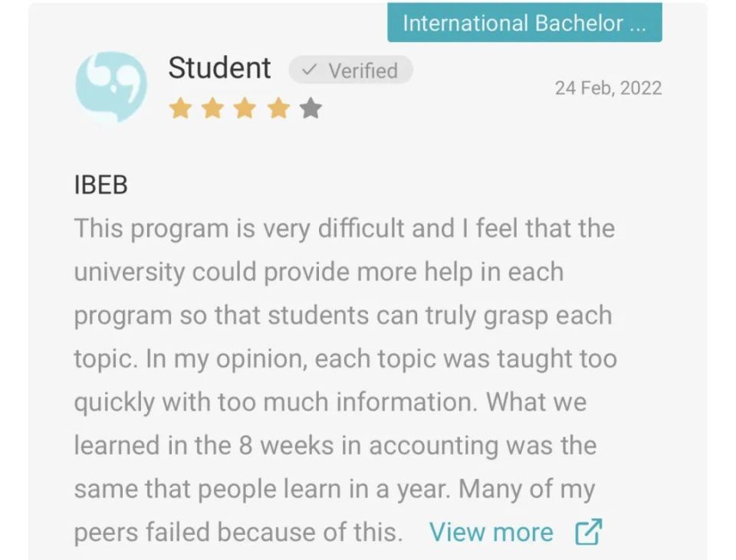Viewport: 736px width, 560px height.
Task: Click the external link icon beside View more
Action: click(x=589, y=532)
